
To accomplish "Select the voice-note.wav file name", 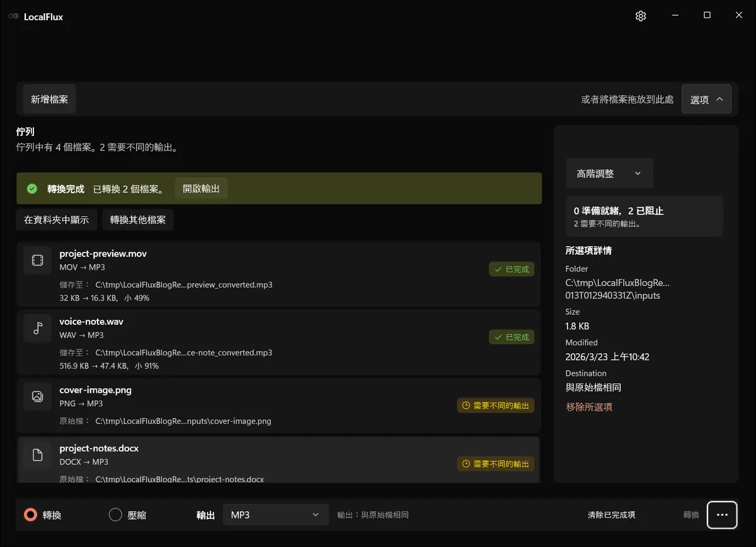I will [91, 322].
